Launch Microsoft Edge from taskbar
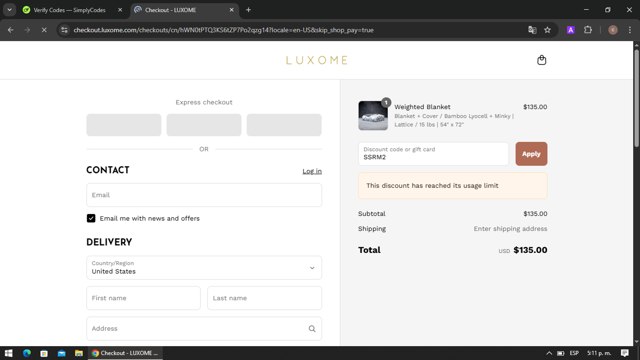Screen dimensions: 640x360 27,353
